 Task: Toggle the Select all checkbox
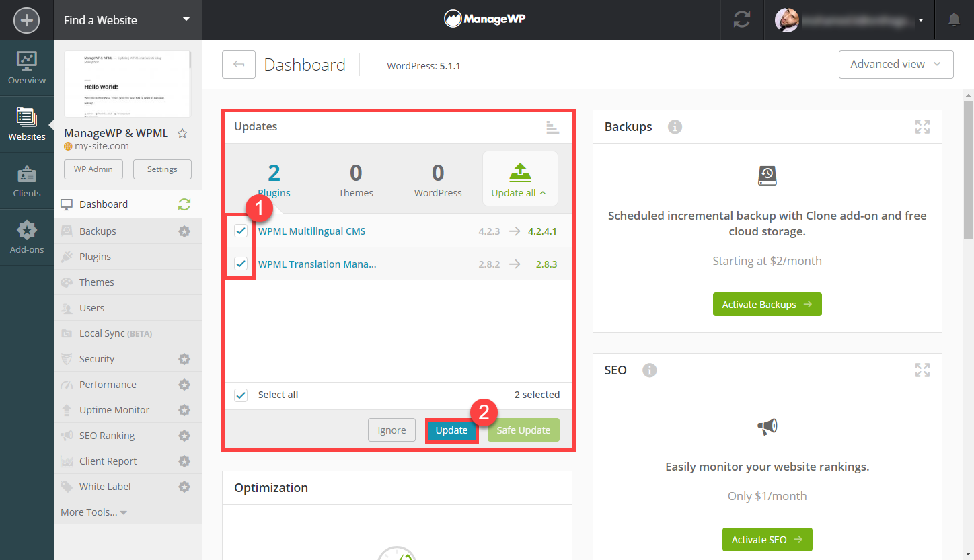click(x=241, y=395)
